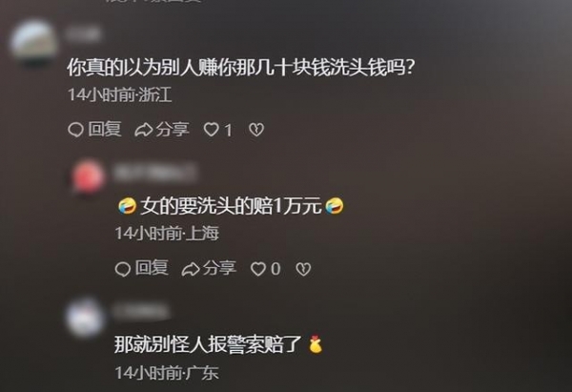Dislike the Shanghai comment with broken heart
Viewport: 572px width, 392px height.
point(303,269)
